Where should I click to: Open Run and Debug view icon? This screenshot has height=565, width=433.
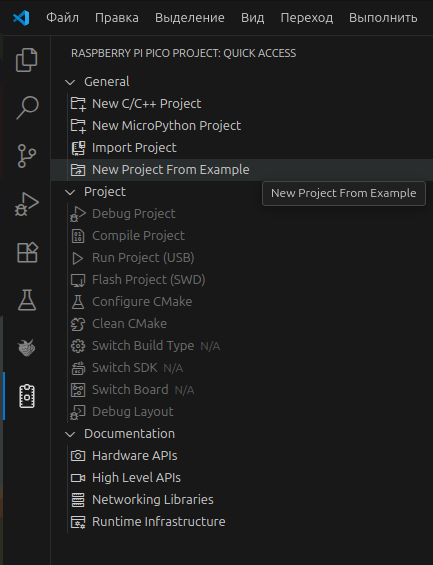coord(27,204)
